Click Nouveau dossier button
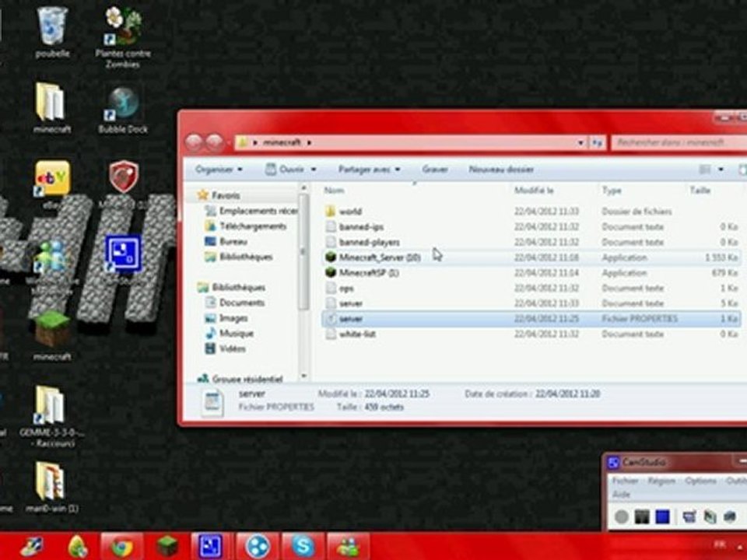This screenshot has height=560, width=747. (x=500, y=170)
